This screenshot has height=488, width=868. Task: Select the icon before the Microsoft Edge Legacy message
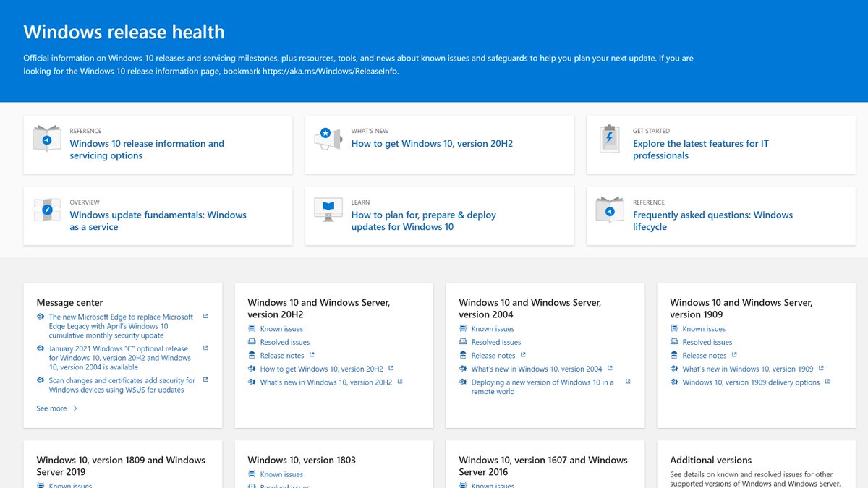point(41,317)
